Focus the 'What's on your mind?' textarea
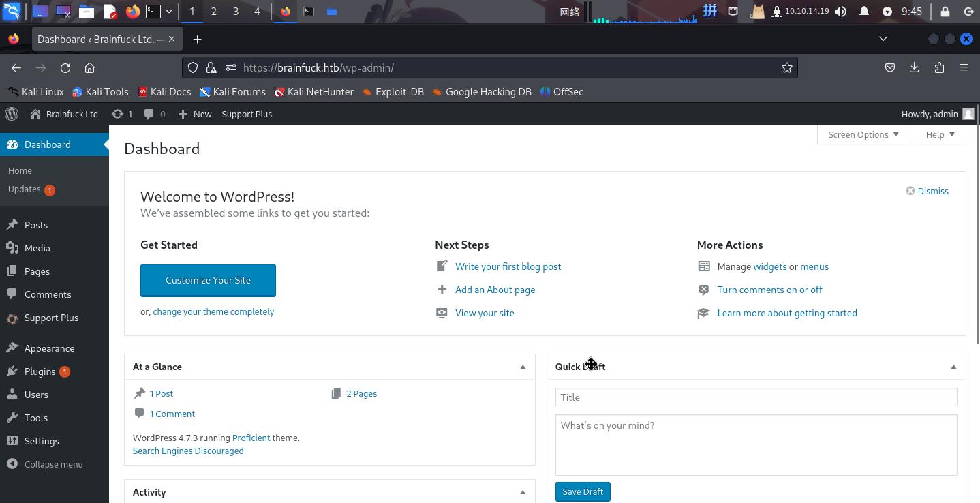The width and height of the screenshot is (980, 503). pos(756,445)
